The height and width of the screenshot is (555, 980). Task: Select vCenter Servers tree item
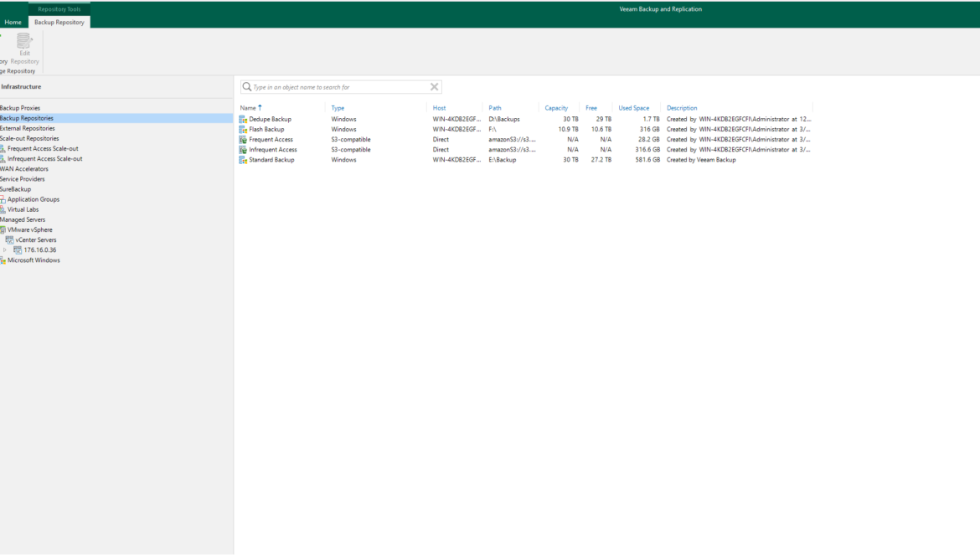(36, 239)
